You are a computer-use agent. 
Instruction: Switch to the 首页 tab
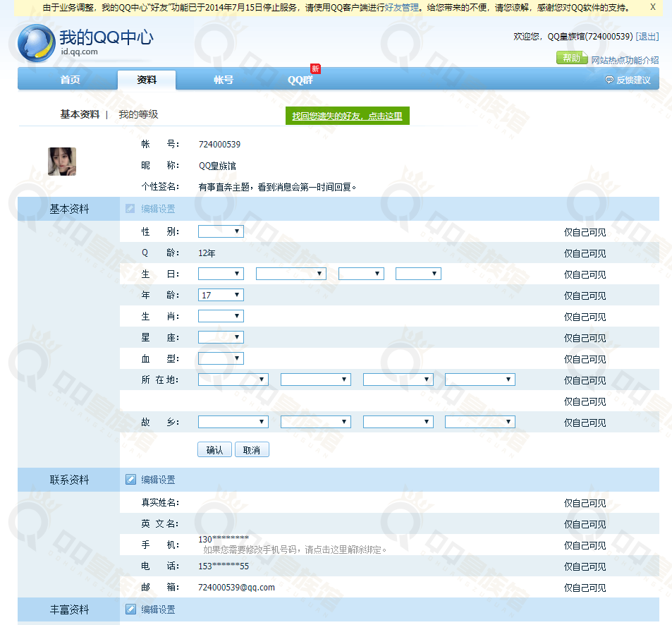coord(68,79)
